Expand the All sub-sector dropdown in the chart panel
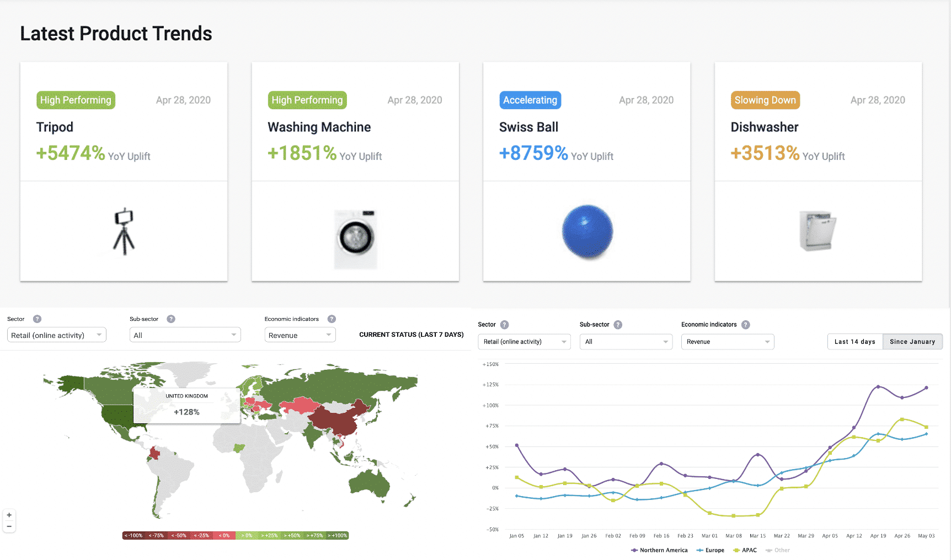Viewport: 951px width, 560px height. (626, 342)
